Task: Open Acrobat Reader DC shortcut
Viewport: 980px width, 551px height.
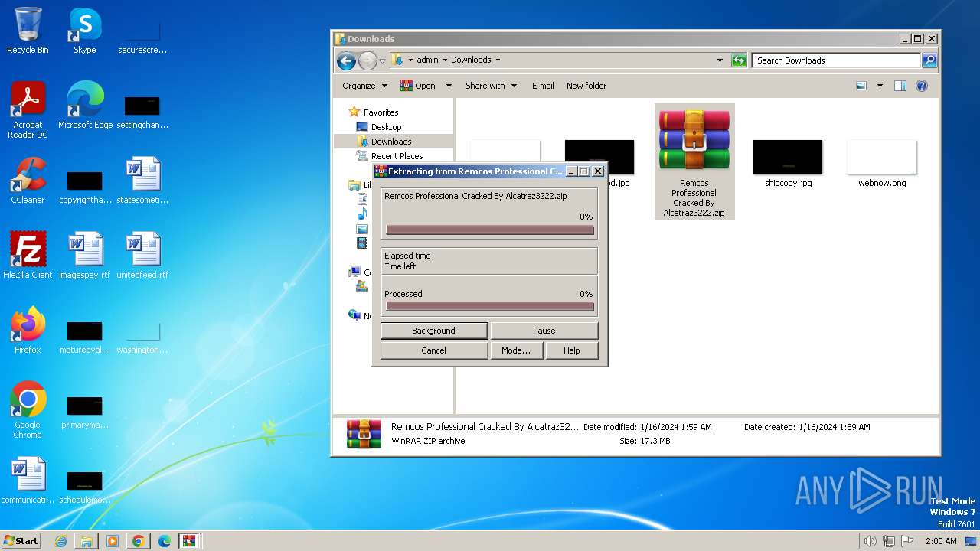Action: click(x=28, y=110)
